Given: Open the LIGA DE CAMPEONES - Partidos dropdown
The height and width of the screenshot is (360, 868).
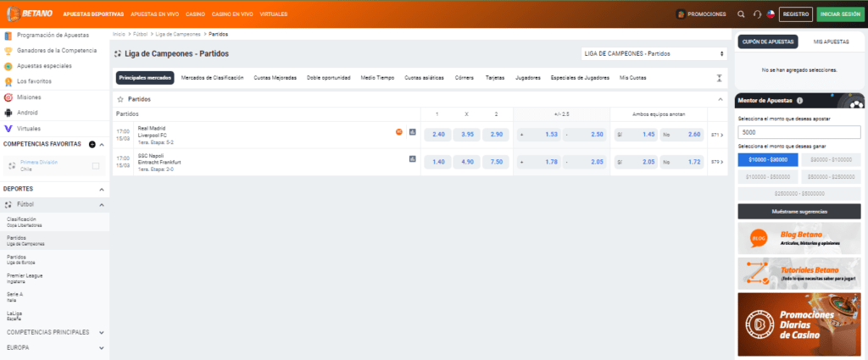Looking at the screenshot, I should 654,54.
